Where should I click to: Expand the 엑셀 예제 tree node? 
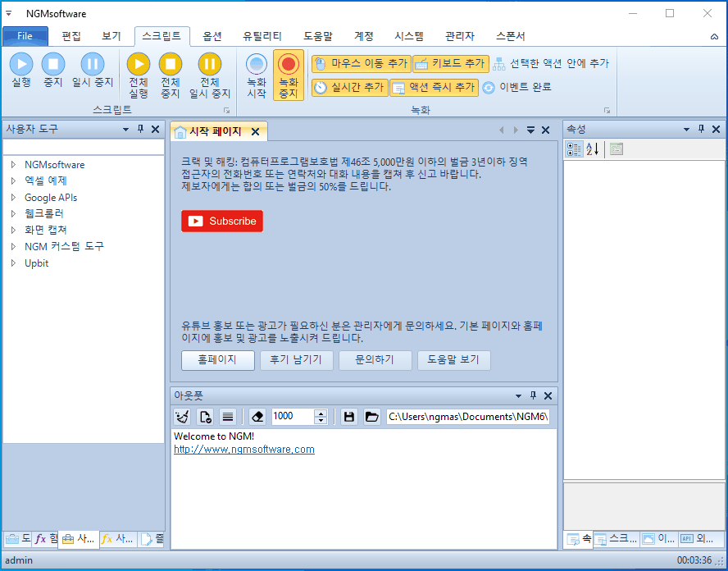click(x=13, y=180)
